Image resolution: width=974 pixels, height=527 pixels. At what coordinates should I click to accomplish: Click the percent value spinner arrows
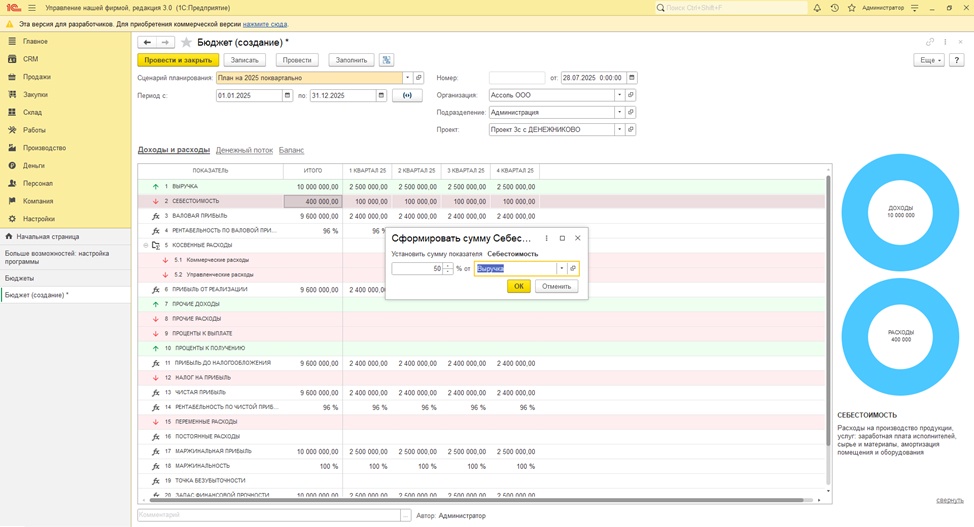click(448, 269)
